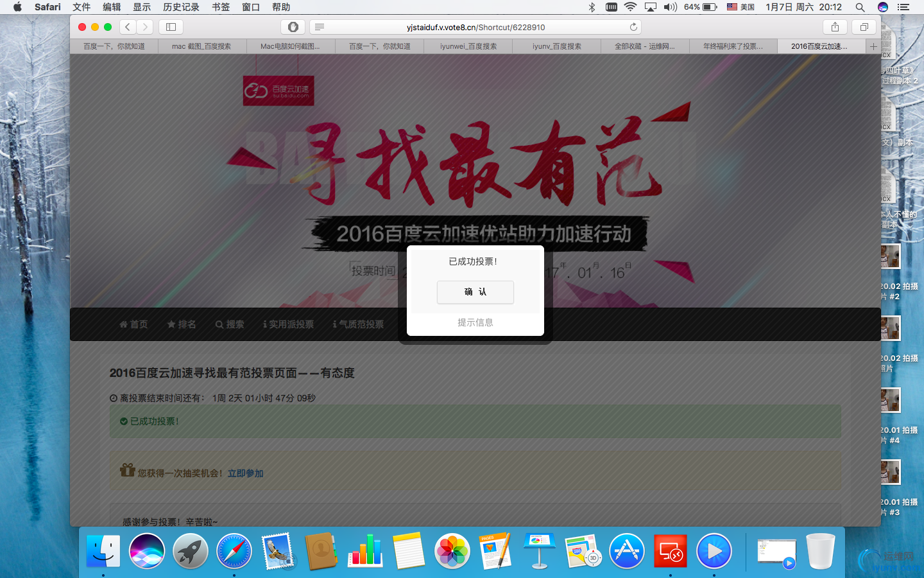
Task: Switch to the iyunv_百度搜索 tab
Action: point(556,46)
